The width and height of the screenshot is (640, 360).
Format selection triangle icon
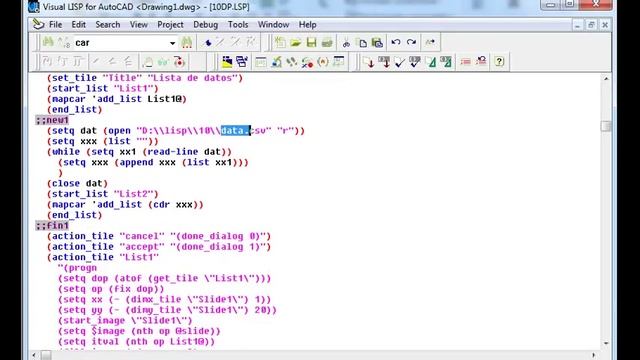(447, 62)
